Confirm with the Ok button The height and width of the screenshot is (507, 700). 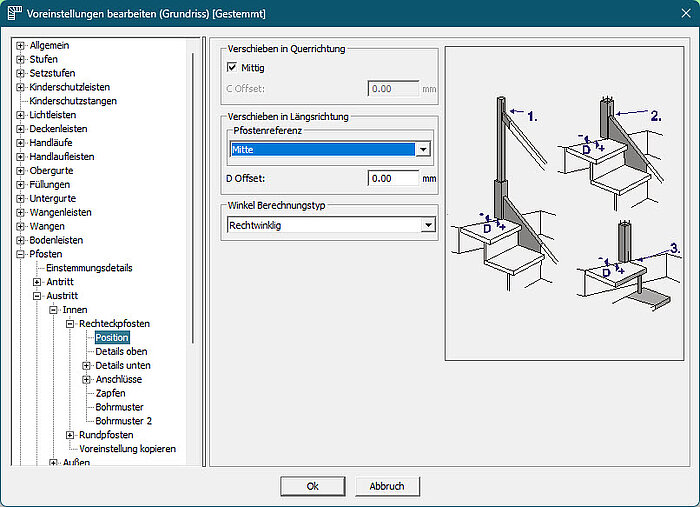[312, 486]
